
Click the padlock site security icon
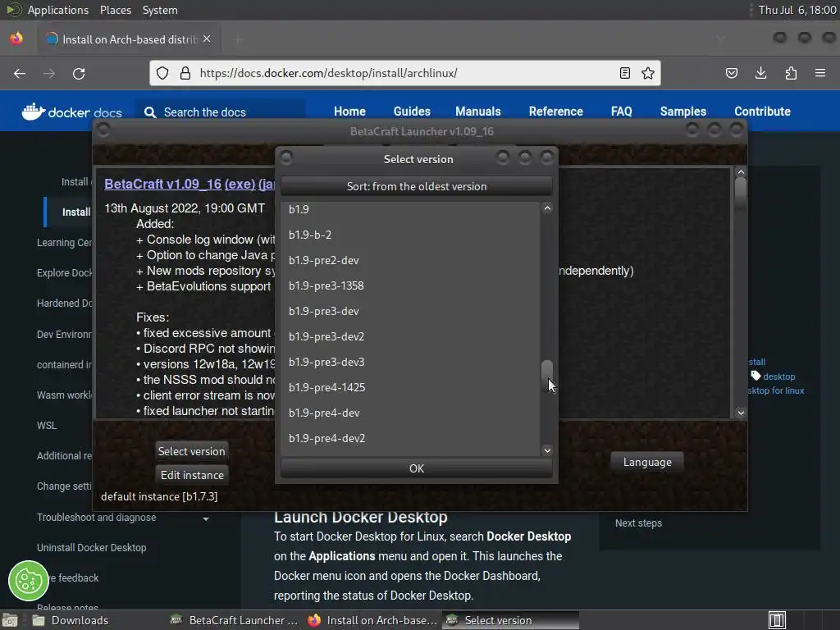185,73
